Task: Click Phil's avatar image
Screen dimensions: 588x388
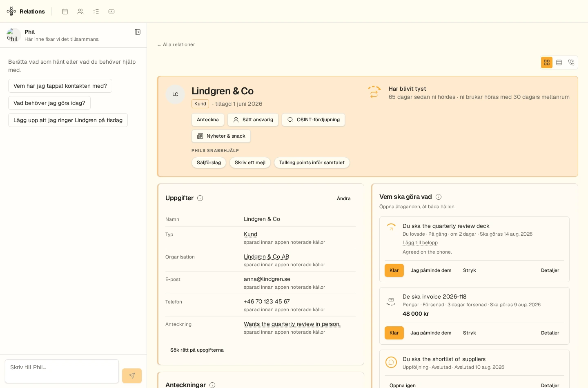Action: click(x=14, y=35)
